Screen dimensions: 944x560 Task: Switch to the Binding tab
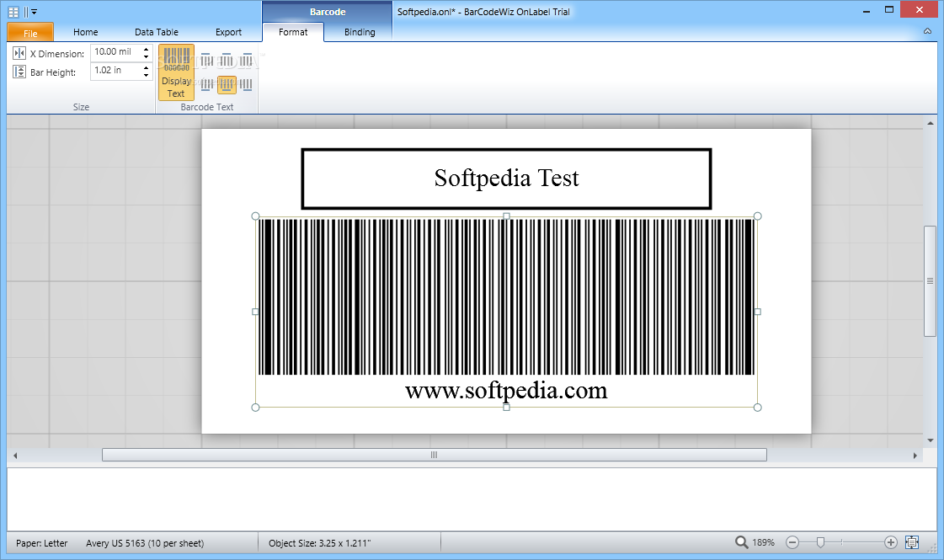[x=360, y=32]
